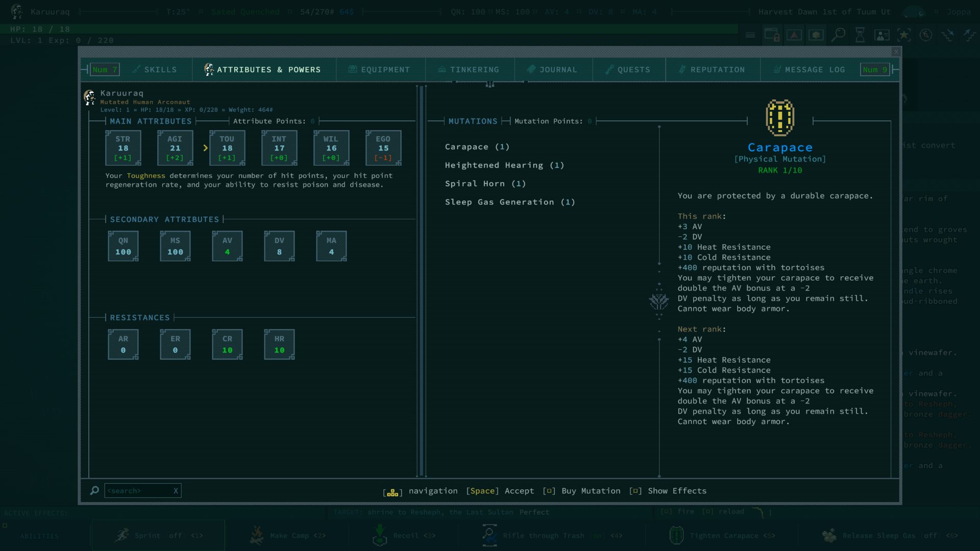The image size is (980, 551).
Task: Click the Heat Resistance HR tile
Action: point(279,344)
